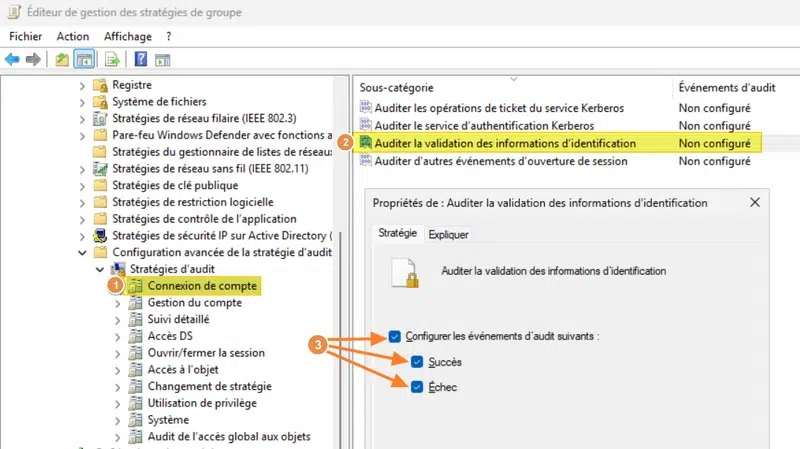
Task: Open the Affichage menu
Action: [128, 36]
